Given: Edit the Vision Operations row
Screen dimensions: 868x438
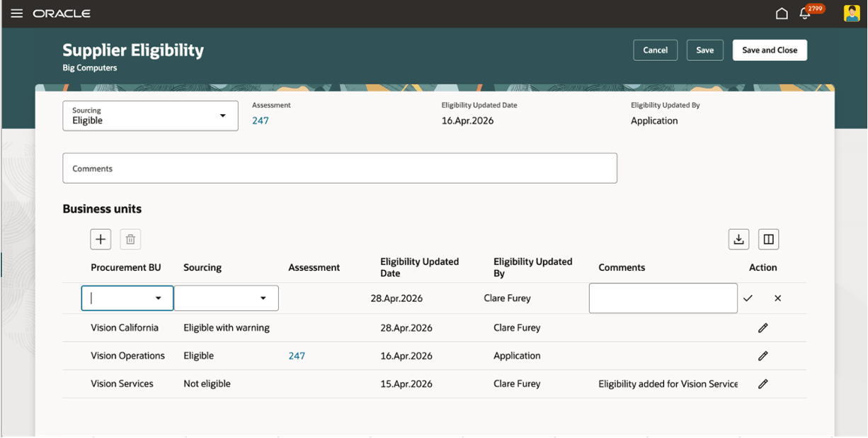Looking at the screenshot, I should [x=763, y=356].
